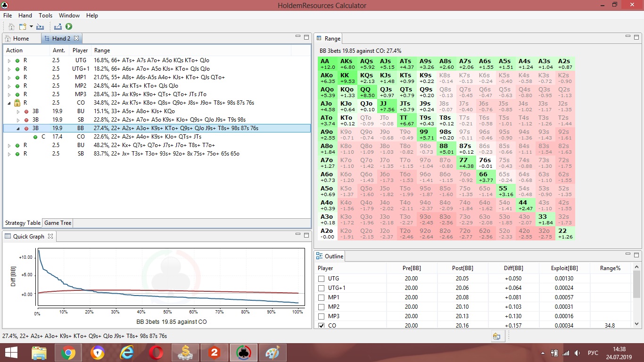Open the File menu
Viewport: 644px width, 362px height.
click(x=8, y=16)
